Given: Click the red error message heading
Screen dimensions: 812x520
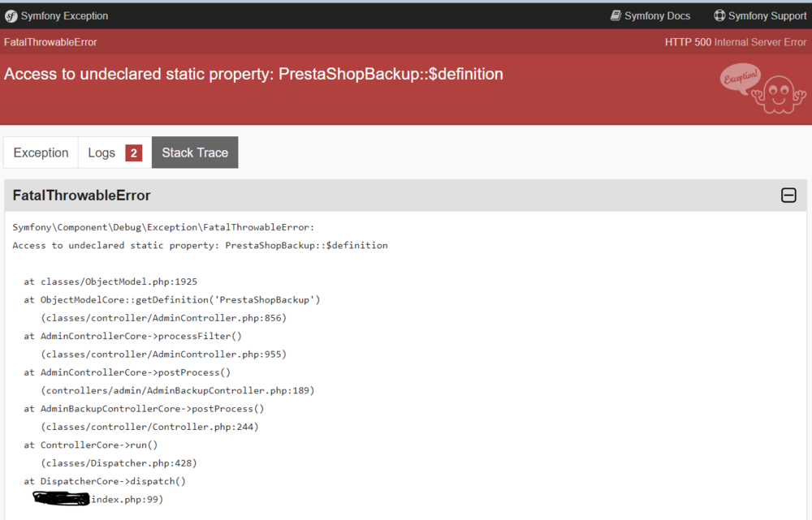Looking at the screenshot, I should click(x=253, y=74).
